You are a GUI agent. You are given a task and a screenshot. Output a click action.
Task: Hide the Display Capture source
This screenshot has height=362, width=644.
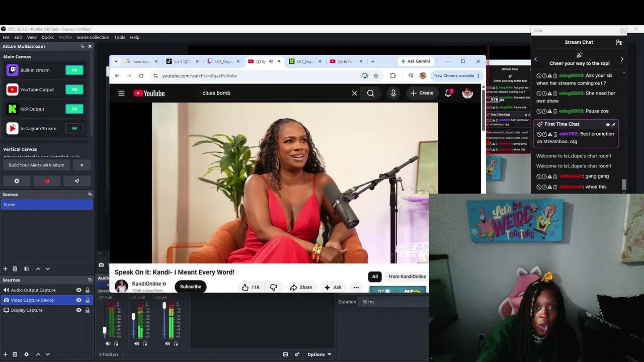(x=78, y=310)
